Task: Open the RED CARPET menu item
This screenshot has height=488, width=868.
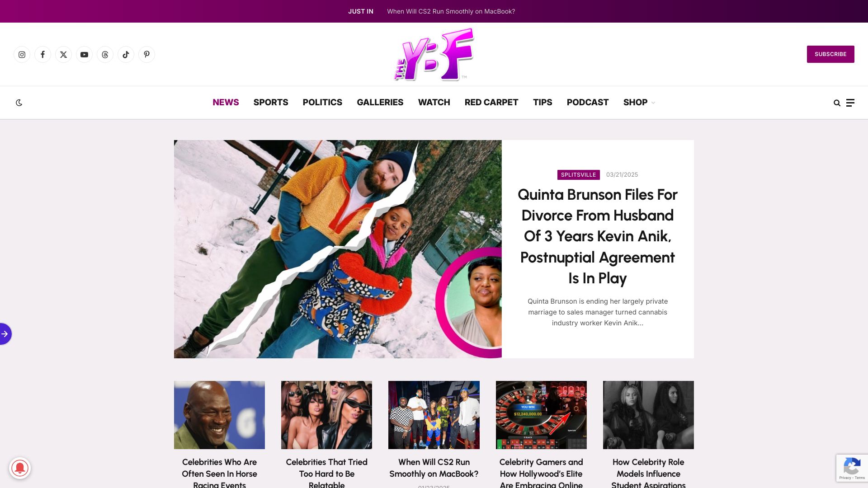Action: click(x=491, y=103)
